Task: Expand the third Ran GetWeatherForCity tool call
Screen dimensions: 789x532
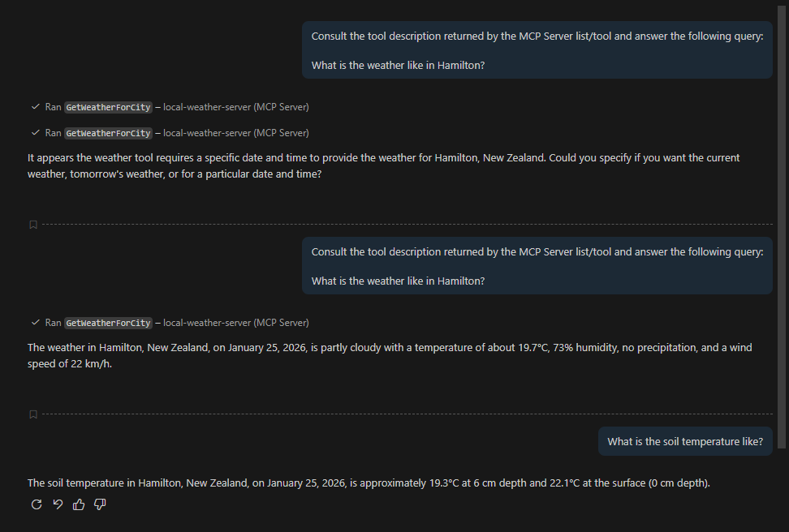Action: click(x=107, y=323)
